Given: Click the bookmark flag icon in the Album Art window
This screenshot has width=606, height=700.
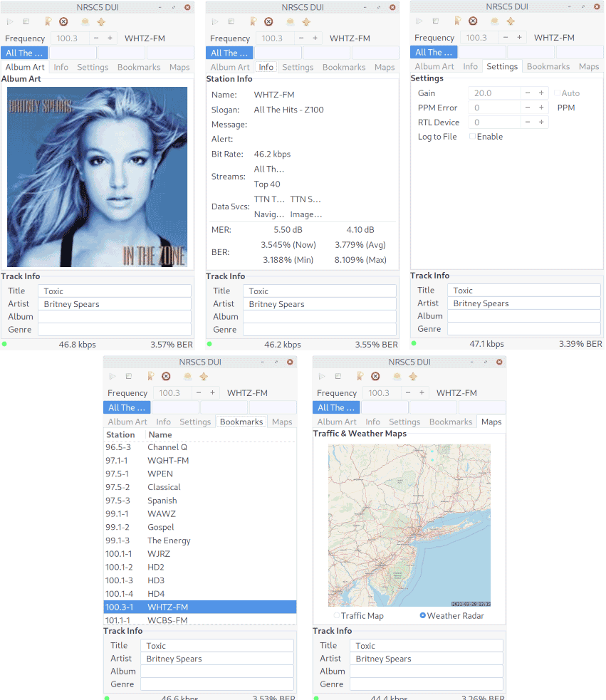Looking at the screenshot, I should coord(48,21).
